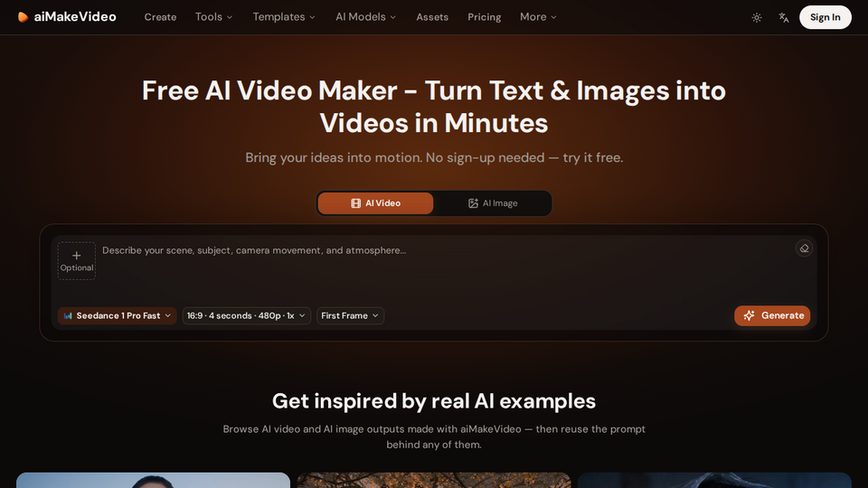The image size is (868, 488).
Task: Click the 'Free AI Video Maker' headline
Action: (434, 107)
